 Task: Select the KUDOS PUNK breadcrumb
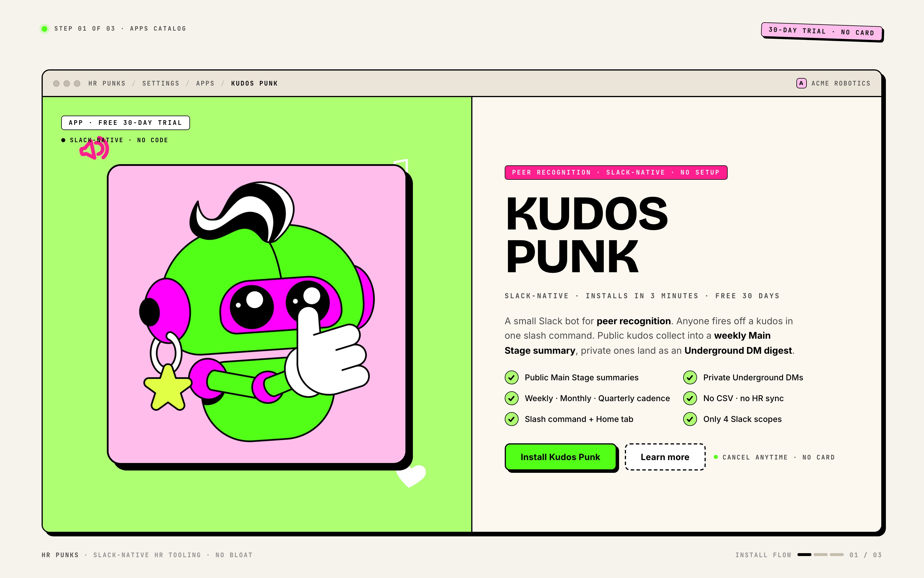point(254,83)
